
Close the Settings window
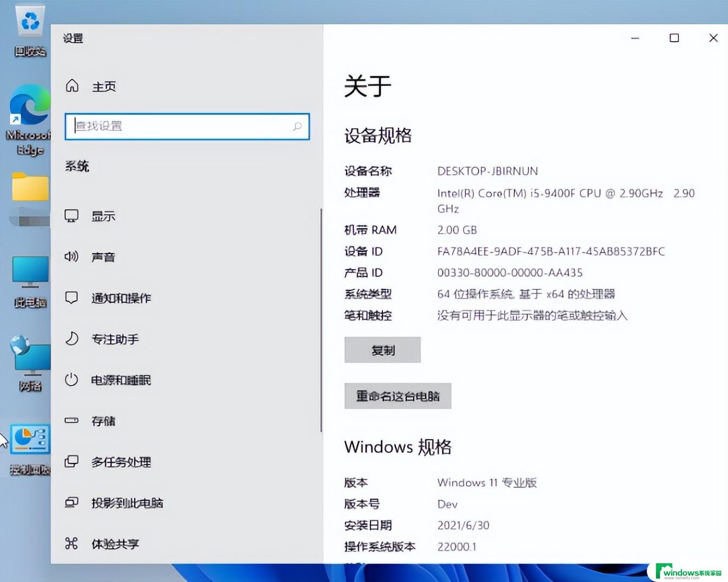[x=713, y=38]
